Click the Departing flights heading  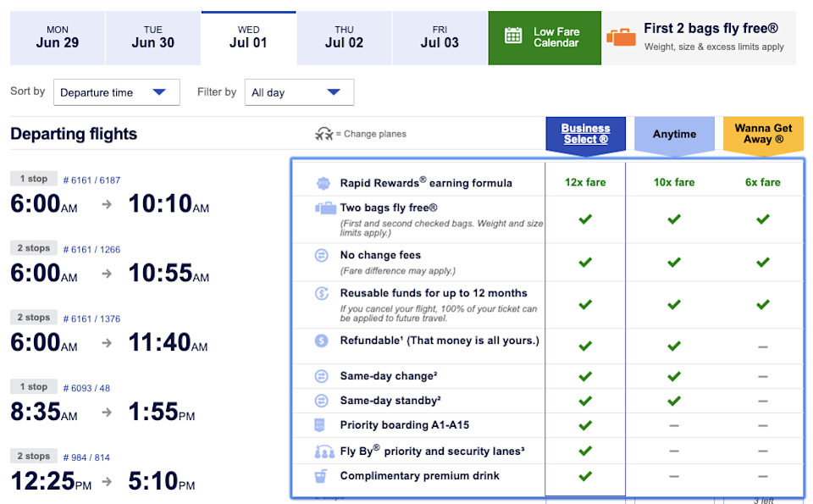pyautogui.click(x=74, y=135)
